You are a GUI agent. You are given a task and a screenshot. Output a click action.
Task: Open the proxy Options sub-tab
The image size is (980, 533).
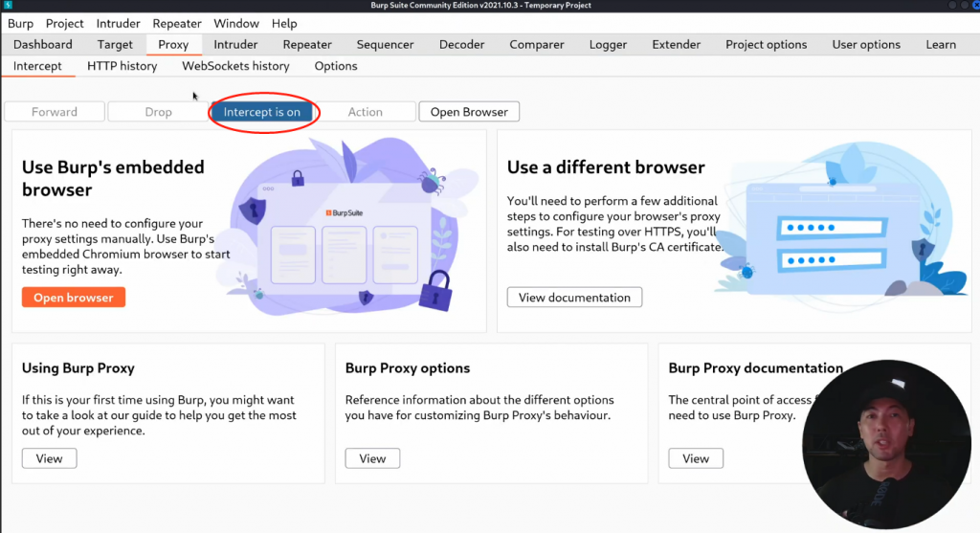(x=336, y=66)
